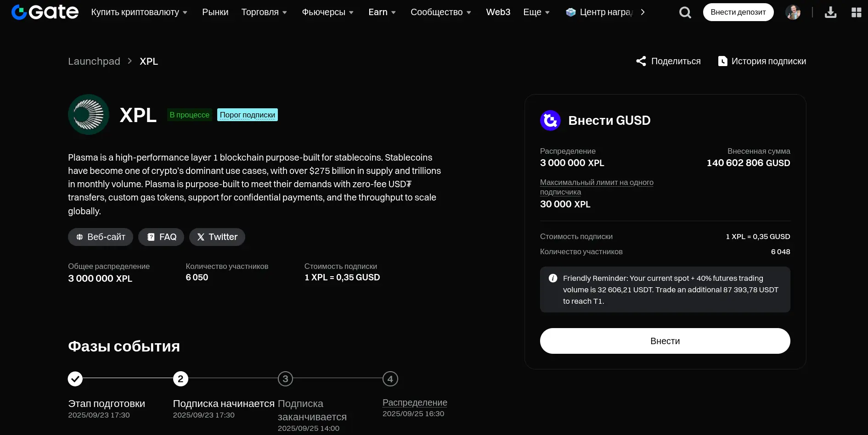Open Рынки menu item
Viewport: 868px width, 435px height.
click(215, 12)
